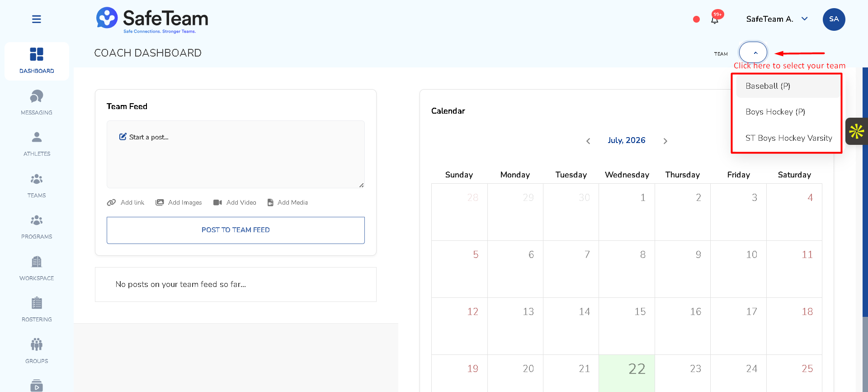
Task: Open the notifications bell
Action: tap(715, 19)
